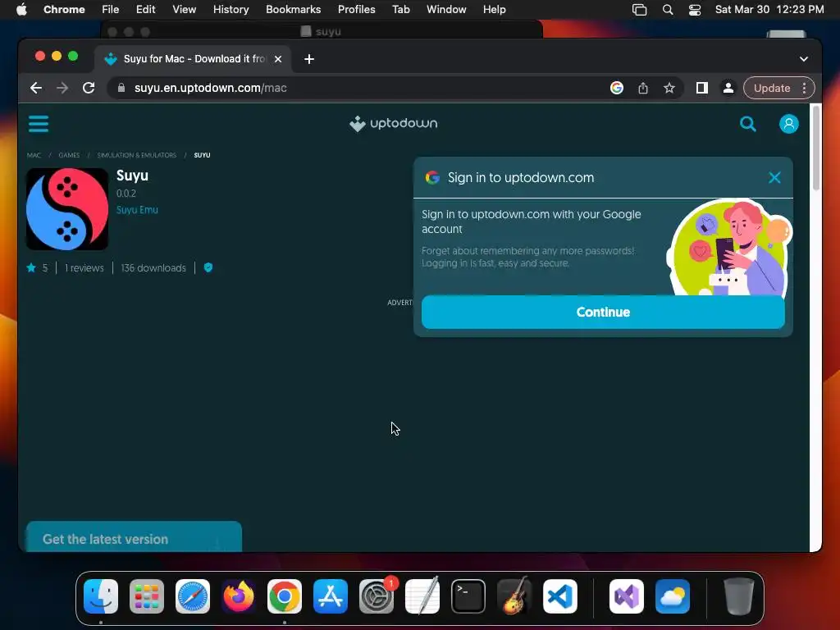Click the Chrome Update button

(771, 88)
